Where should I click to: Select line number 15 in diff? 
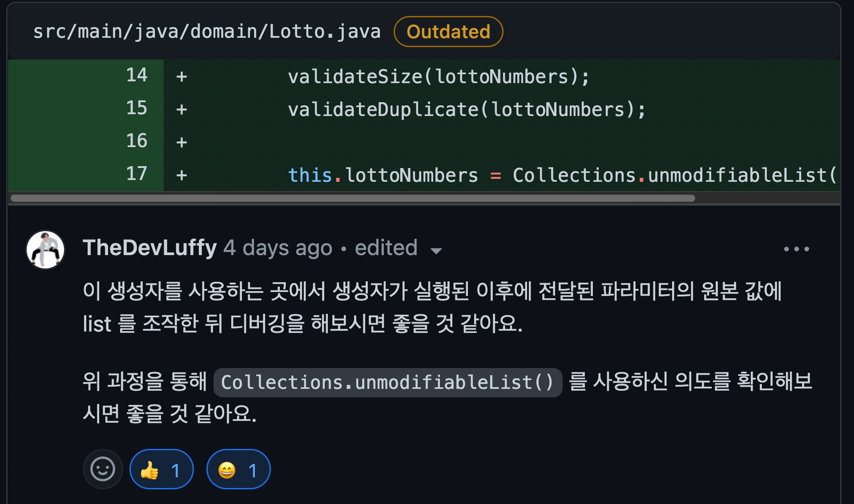click(136, 108)
